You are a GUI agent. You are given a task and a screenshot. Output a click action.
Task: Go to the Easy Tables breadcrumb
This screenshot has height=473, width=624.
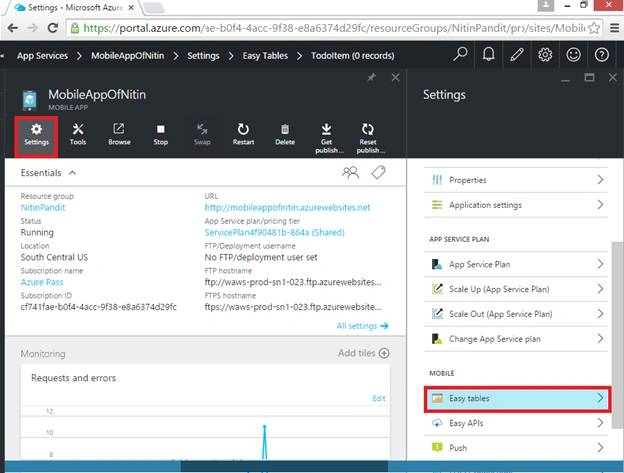click(265, 56)
